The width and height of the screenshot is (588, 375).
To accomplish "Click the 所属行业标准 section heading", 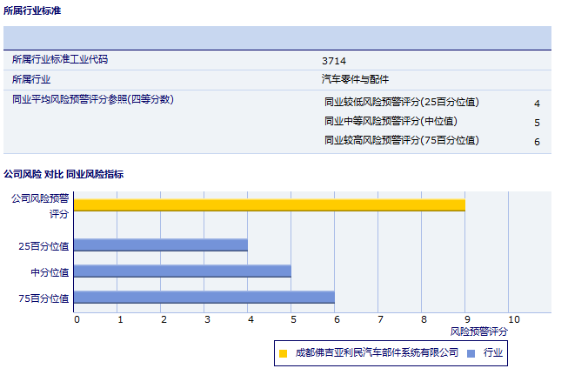I will [x=32, y=11].
